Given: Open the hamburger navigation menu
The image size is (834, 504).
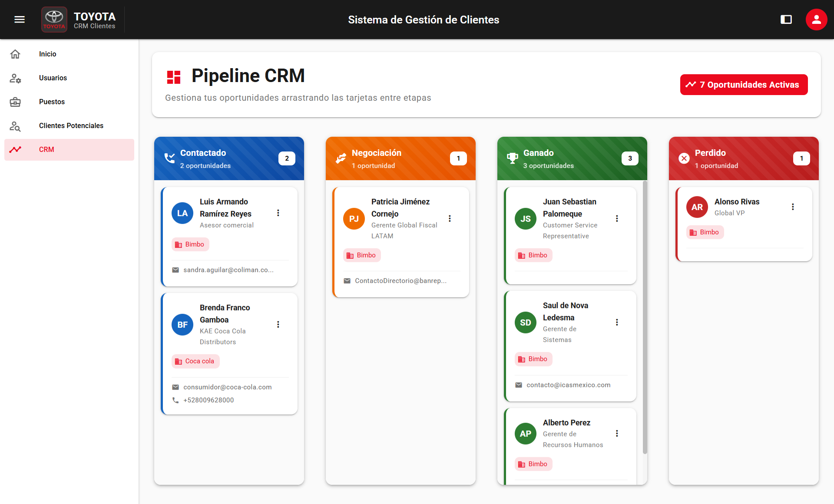Looking at the screenshot, I should (x=19, y=19).
